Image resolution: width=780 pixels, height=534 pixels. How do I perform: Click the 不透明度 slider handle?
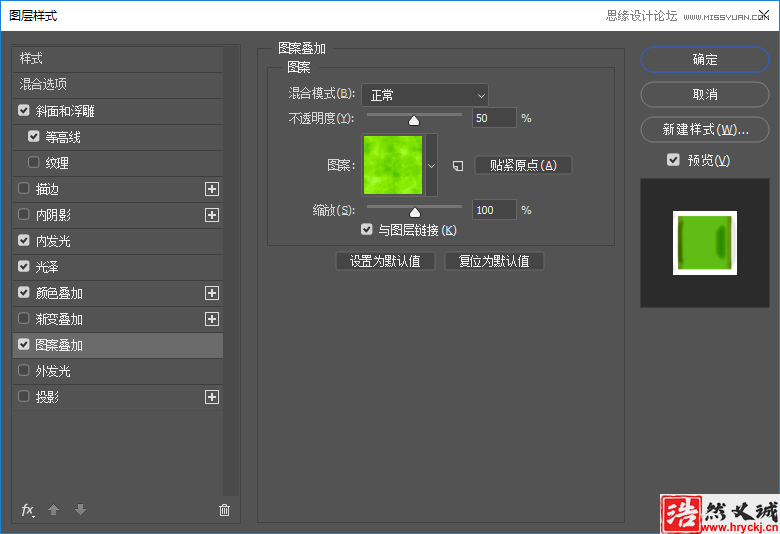pyautogui.click(x=414, y=120)
